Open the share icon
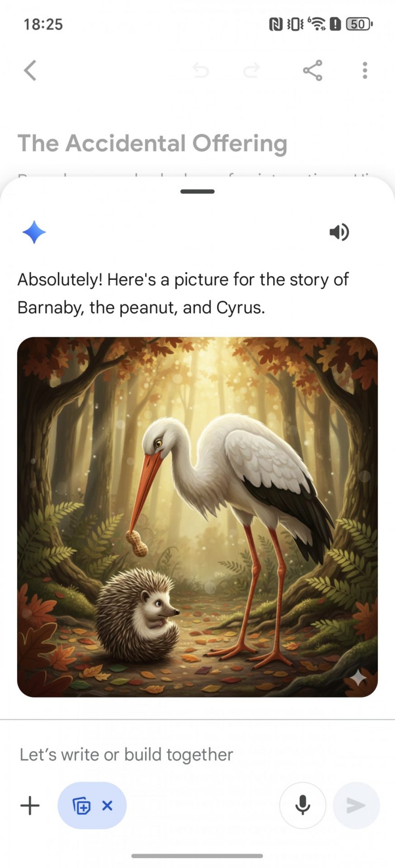This screenshot has width=395, height=868. 313,71
